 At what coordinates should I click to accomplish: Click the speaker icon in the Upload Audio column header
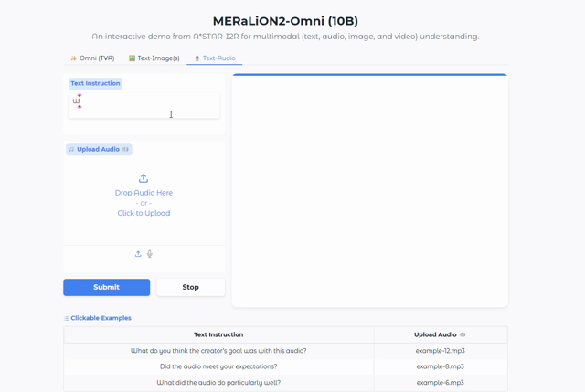463,334
